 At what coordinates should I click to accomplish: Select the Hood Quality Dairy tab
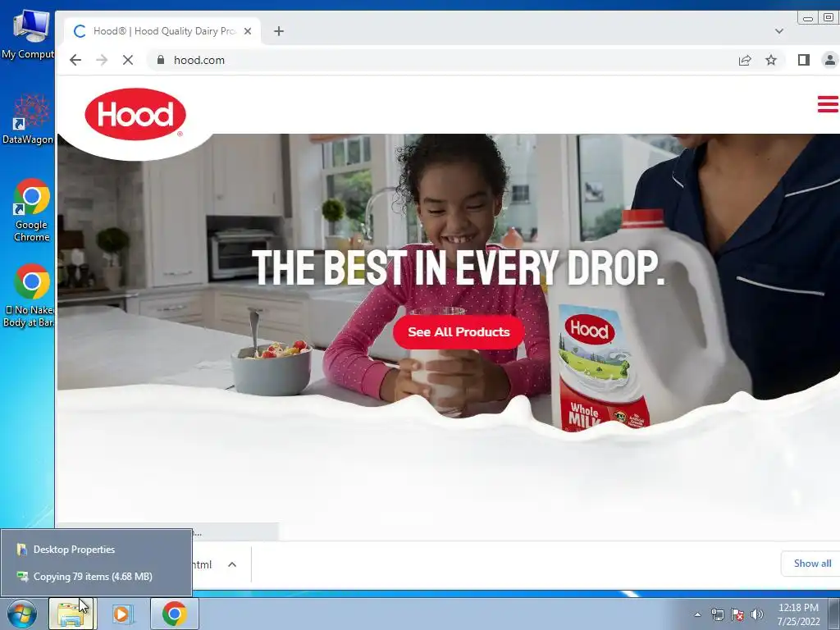(x=163, y=31)
